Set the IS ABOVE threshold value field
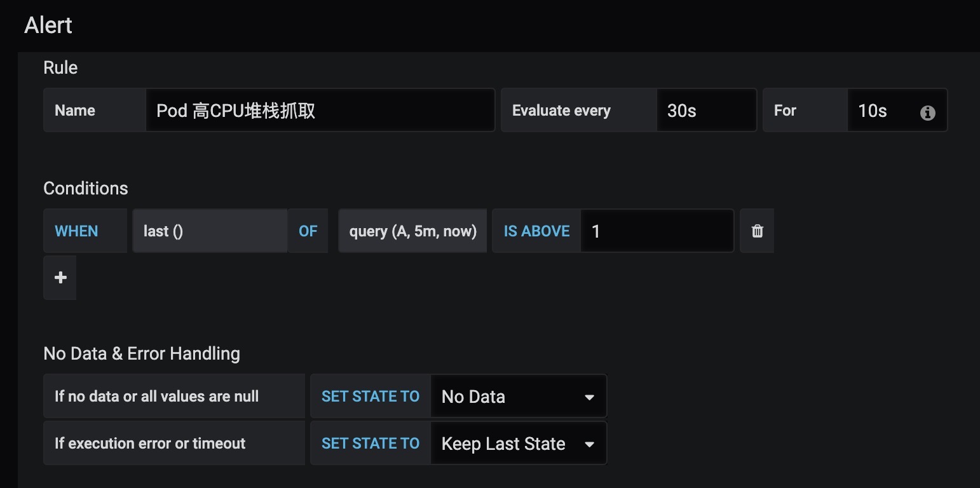Viewport: 980px width, 488px height. (657, 231)
